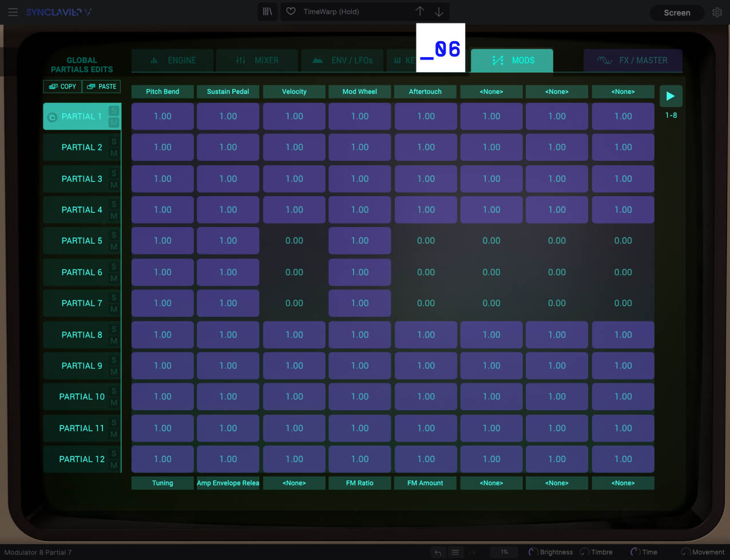Viewport: 730px width, 560px height.
Task: Click the heart icon to favorite TimeWarp preset
Action: [x=291, y=11]
